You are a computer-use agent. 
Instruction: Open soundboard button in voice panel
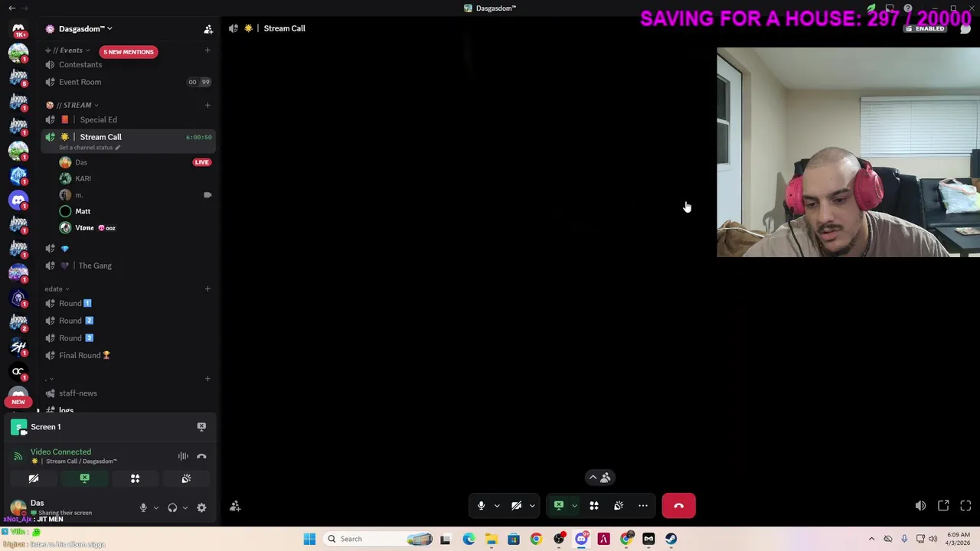186,479
